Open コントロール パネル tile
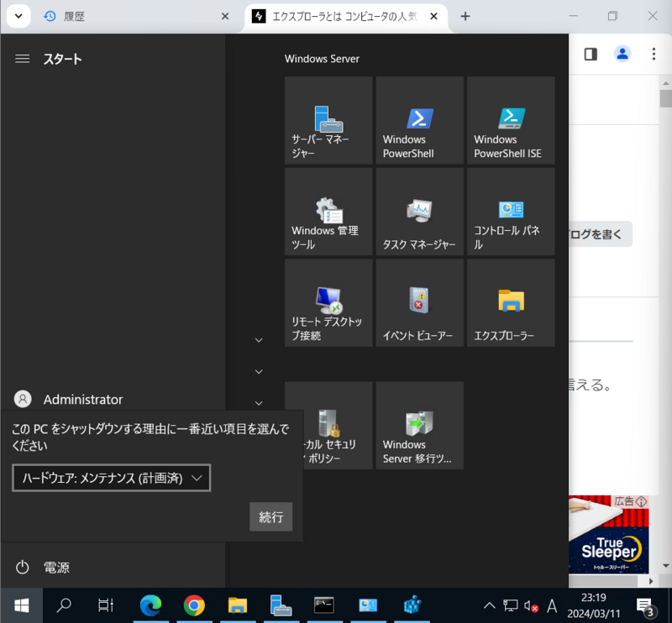 tap(511, 212)
